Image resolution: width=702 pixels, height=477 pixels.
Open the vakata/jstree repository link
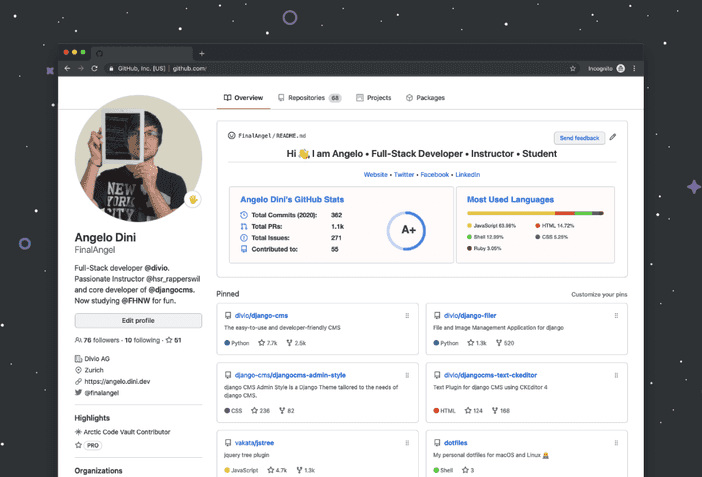(x=254, y=443)
